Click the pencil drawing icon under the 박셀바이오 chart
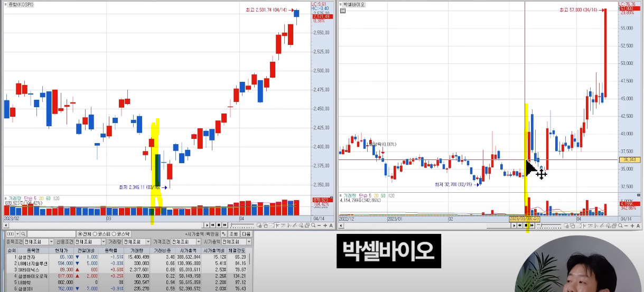 click(602, 225)
